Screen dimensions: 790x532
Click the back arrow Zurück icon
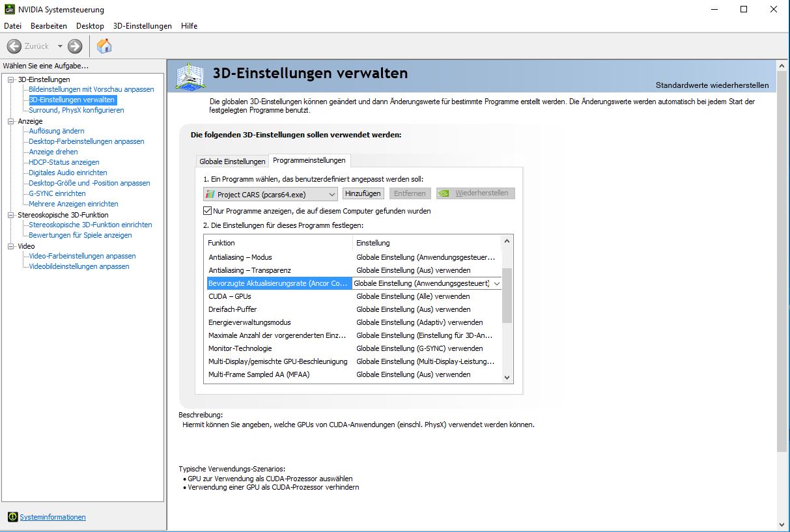pos(14,46)
